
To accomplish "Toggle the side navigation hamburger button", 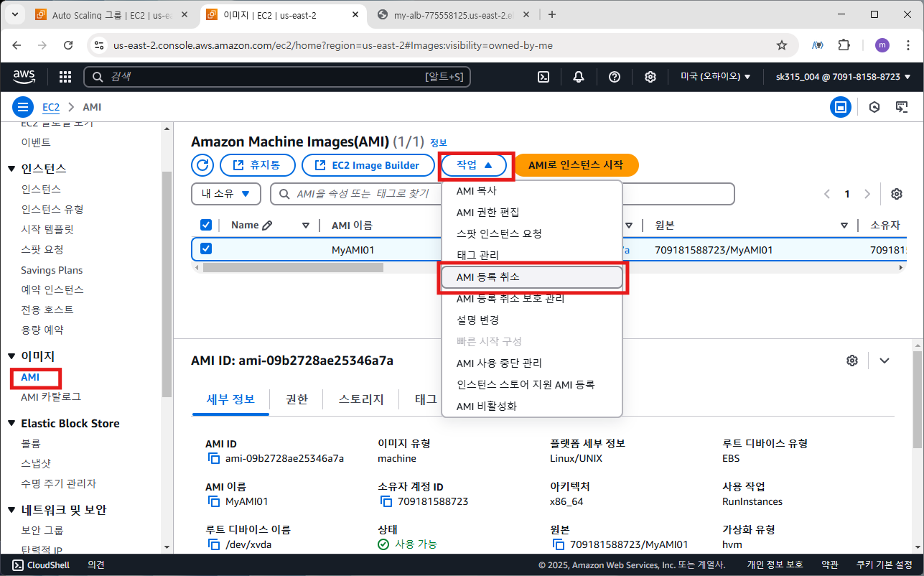I will click(x=24, y=108).
